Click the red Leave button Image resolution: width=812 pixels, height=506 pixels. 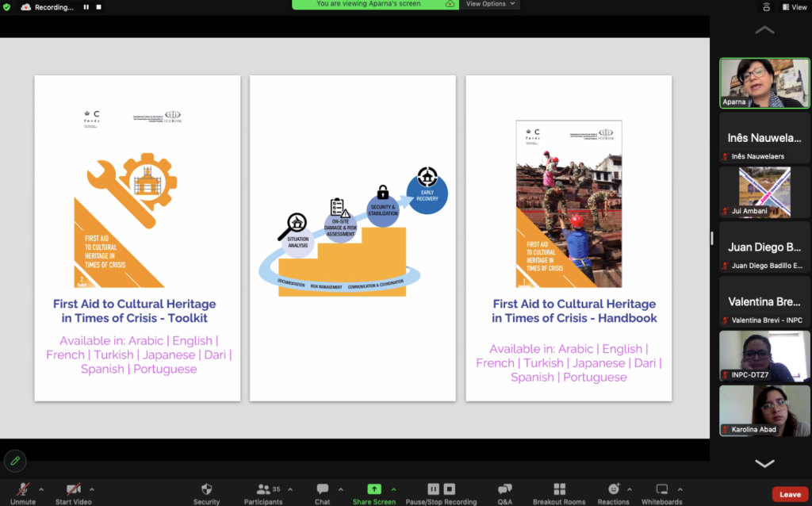click(x=790, y=494)
